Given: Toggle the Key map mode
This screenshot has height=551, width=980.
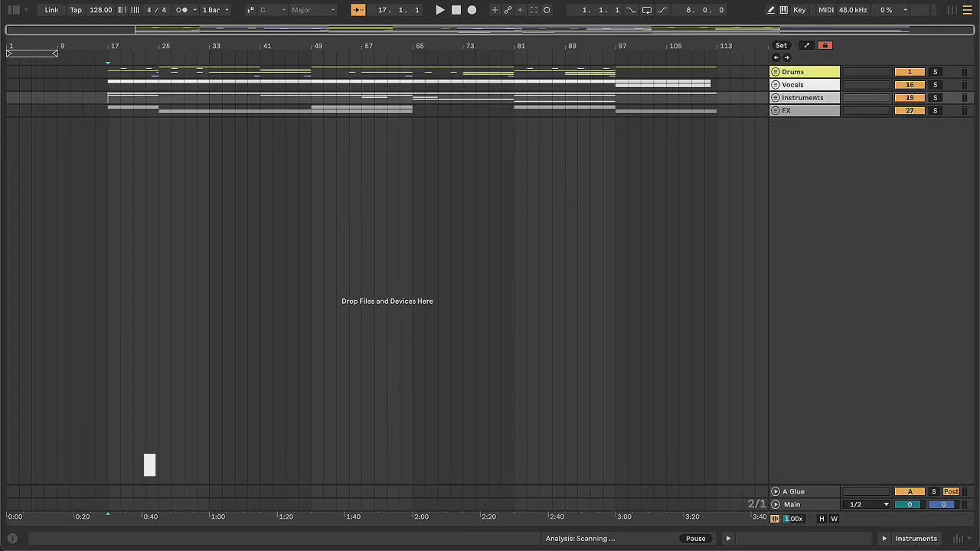Looking at the screenshot, I should tap(799, 10).
